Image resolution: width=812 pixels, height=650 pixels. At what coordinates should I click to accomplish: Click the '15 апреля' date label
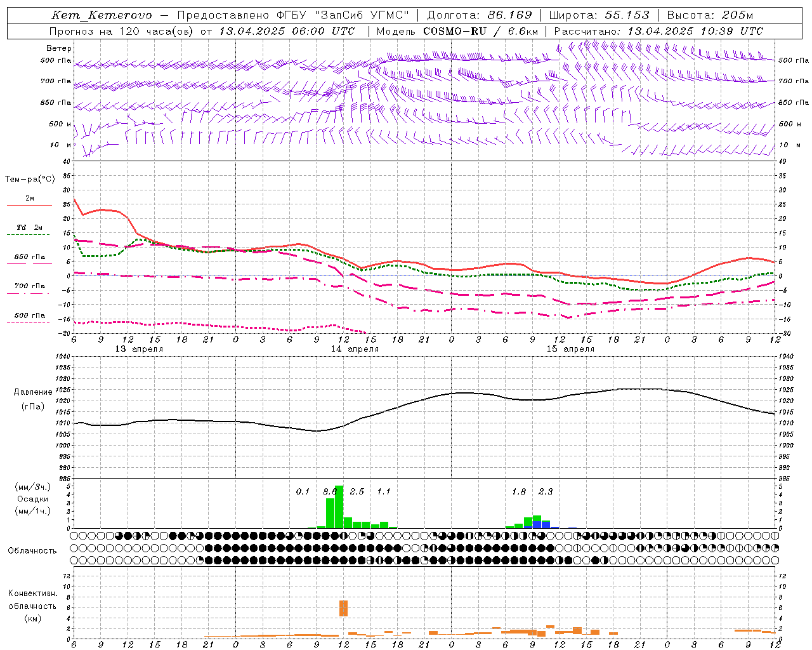pyautogui.click(x=570, y=349)
